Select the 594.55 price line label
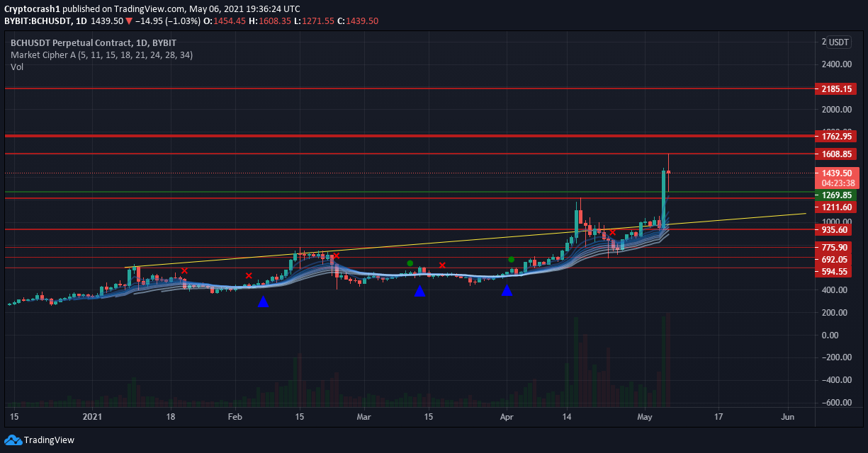The height and width of the screenshot is (453, 868). pyautogui.click(x=837, y=272)
